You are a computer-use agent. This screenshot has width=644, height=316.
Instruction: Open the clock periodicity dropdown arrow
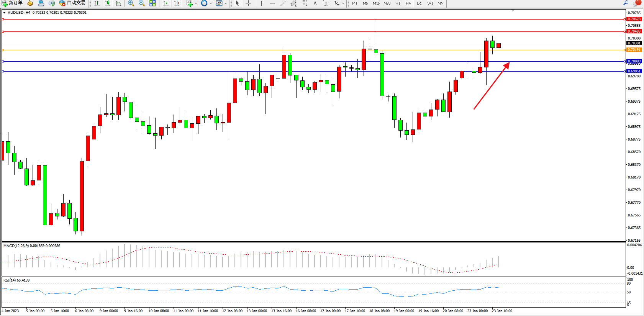(211, 3)
